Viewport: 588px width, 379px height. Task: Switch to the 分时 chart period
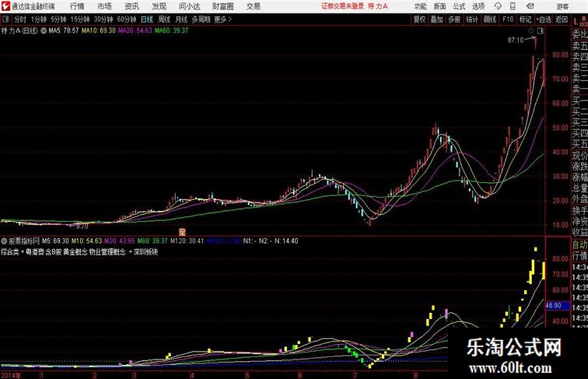(21, 19)
